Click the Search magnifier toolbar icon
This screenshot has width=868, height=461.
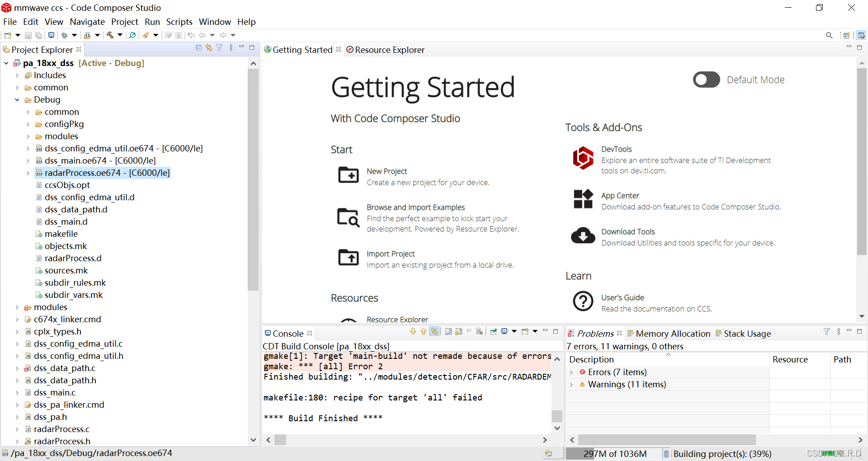tap(132, 35)
